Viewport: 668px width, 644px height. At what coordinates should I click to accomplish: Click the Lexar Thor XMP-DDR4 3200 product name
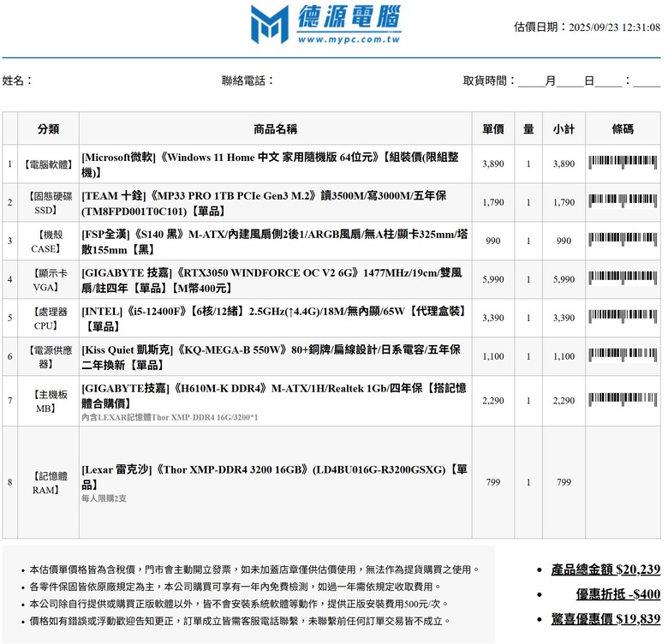(274, 477)
